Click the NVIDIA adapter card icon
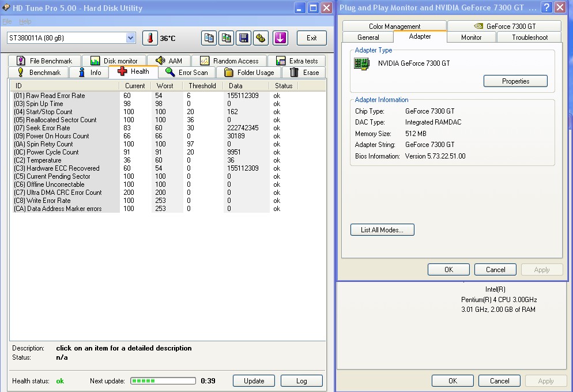573x392 pixels. click(x=362, y=63)
